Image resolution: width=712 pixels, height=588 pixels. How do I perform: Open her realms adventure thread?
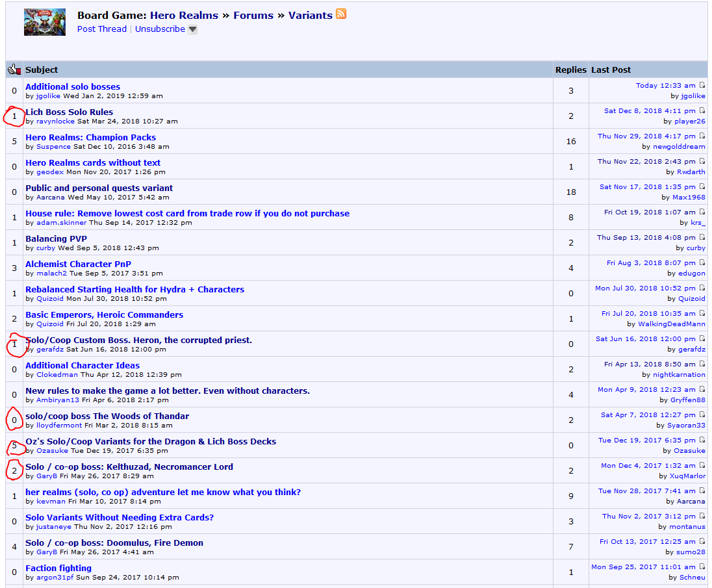(163, 492)
